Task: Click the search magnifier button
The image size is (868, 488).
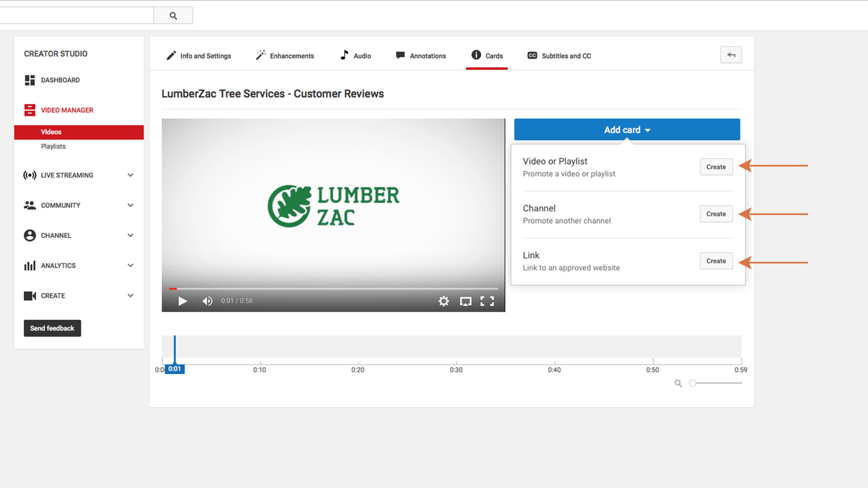Action: click(173, 16)
